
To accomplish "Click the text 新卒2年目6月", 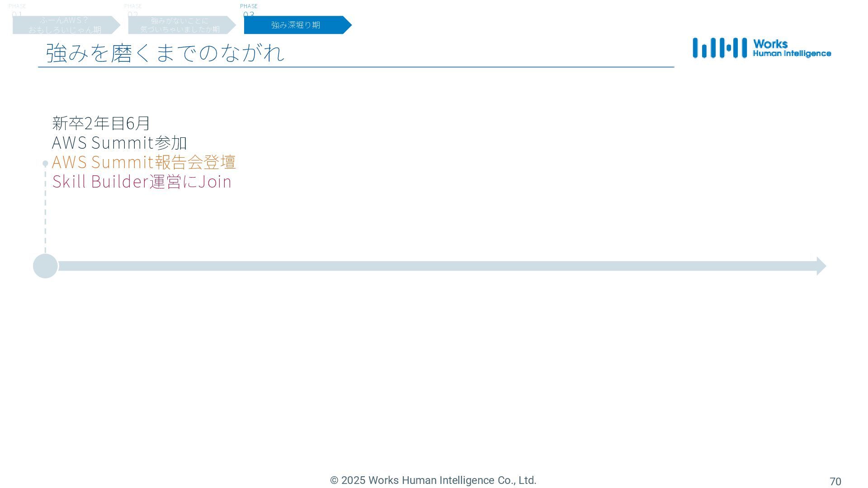I will click(101, 123).
